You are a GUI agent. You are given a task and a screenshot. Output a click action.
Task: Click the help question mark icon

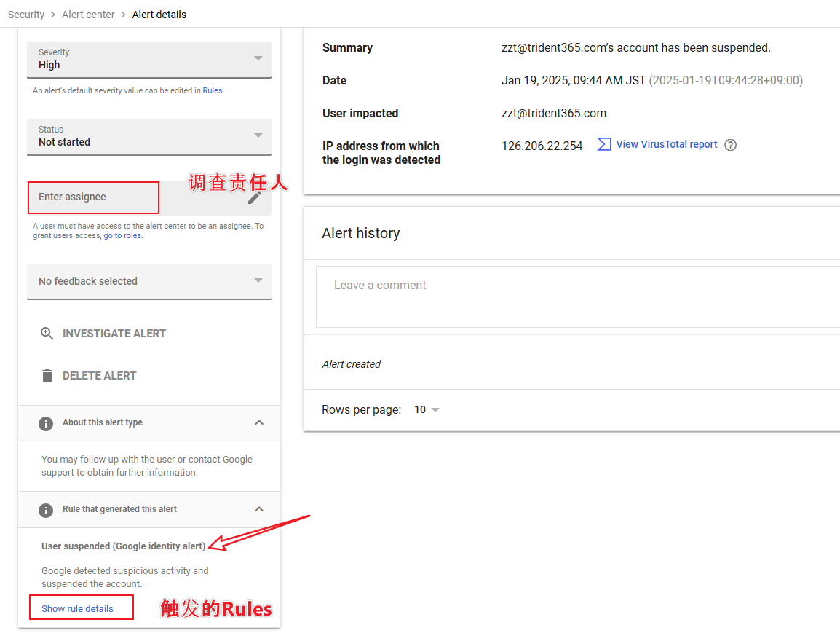(x=730, y=145)
